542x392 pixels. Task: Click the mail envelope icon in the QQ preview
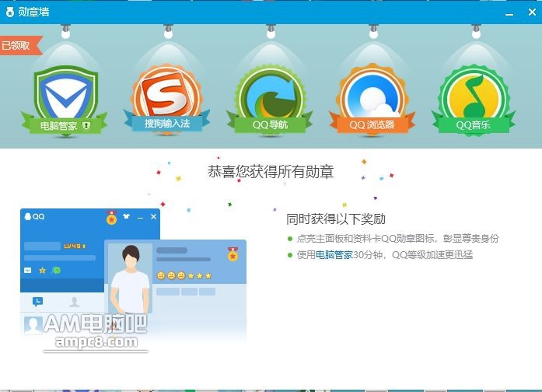point(28,271)
